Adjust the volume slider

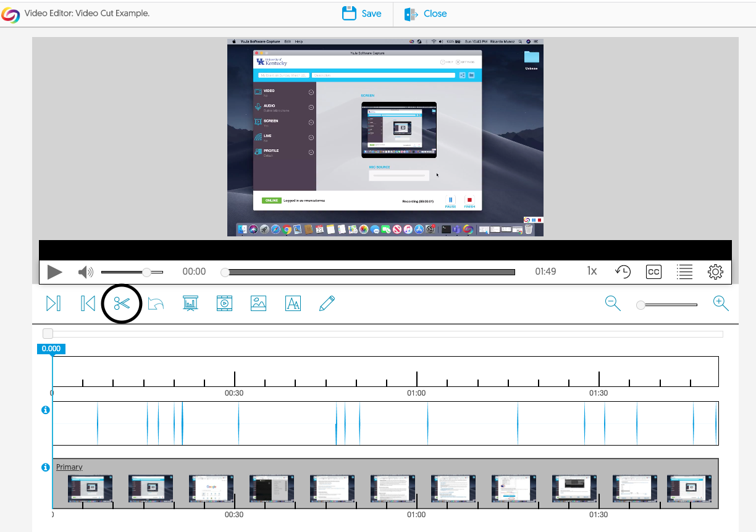pos(132,272)
